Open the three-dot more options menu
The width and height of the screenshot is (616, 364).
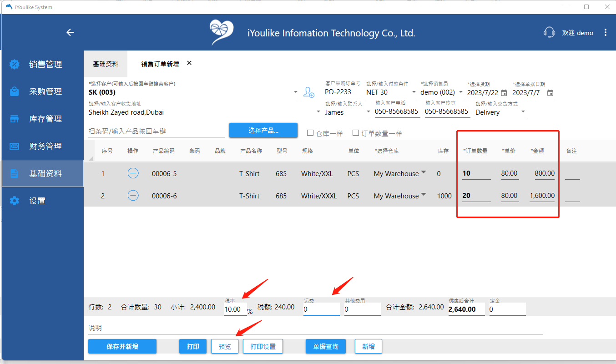tap(605, 32)
